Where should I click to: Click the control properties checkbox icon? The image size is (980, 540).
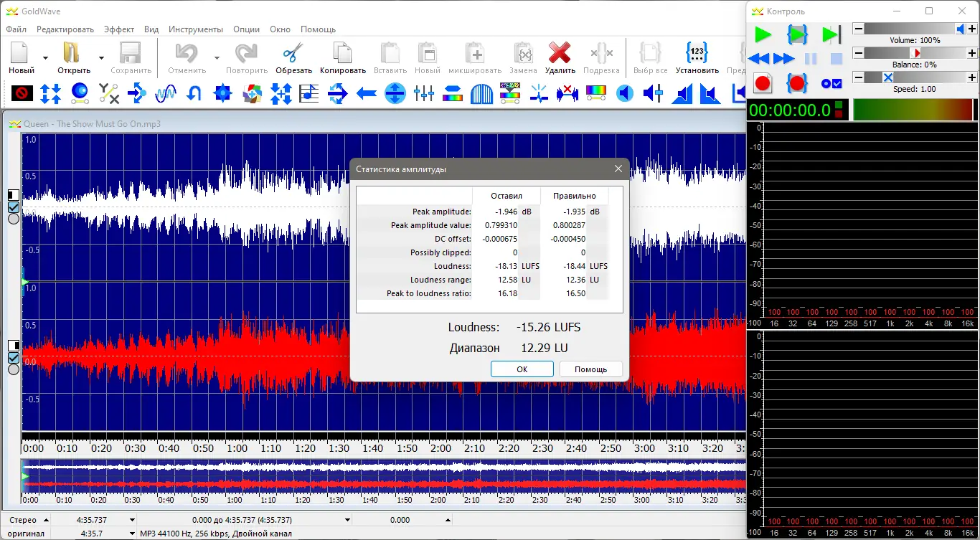(x=831, y=83)
